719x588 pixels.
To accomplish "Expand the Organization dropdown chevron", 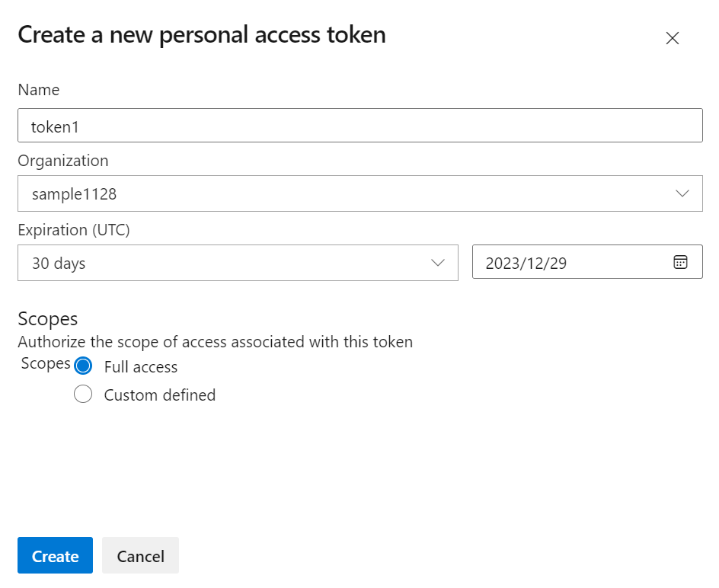I will (x=682, y=193).
